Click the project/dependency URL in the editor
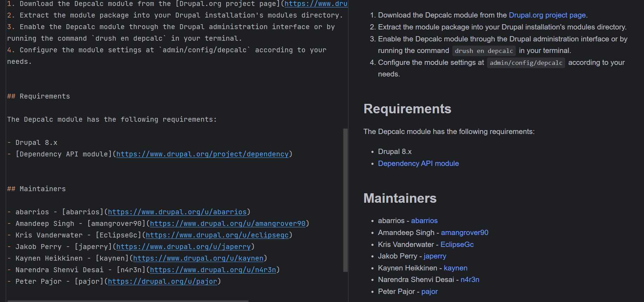 (x=202, y=154)
